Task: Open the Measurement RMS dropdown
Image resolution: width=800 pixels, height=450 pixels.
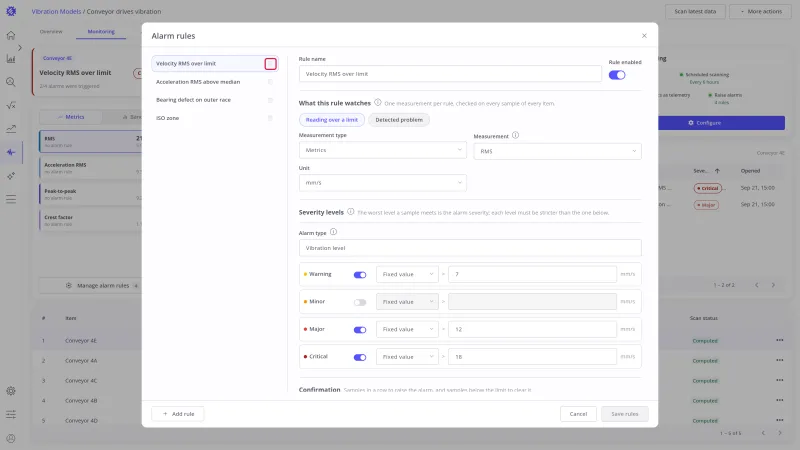Action: pos(557,151)
